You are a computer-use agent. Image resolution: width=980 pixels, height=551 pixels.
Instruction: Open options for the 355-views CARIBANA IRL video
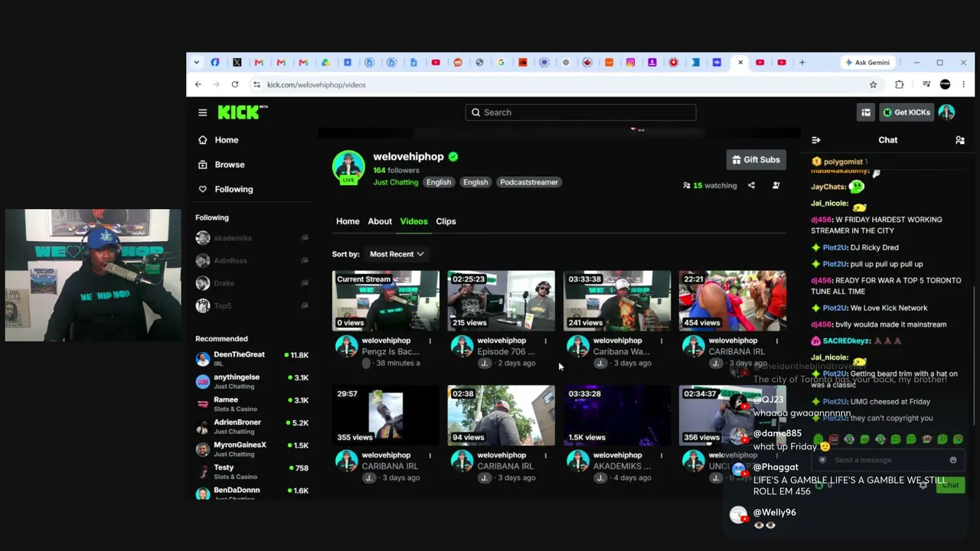pyautogui.click(x=430, y=456)
